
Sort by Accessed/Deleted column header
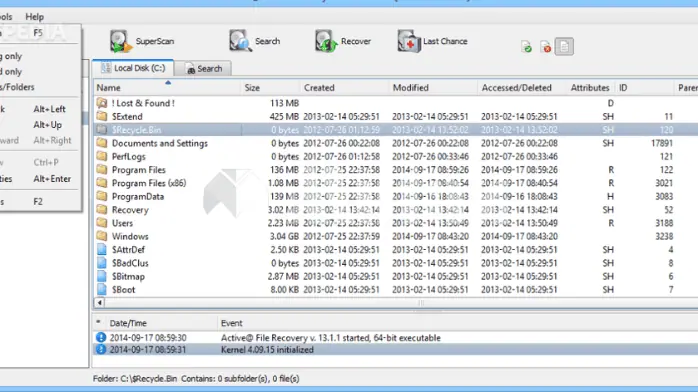pyautogui.click(x=522, y=88)
